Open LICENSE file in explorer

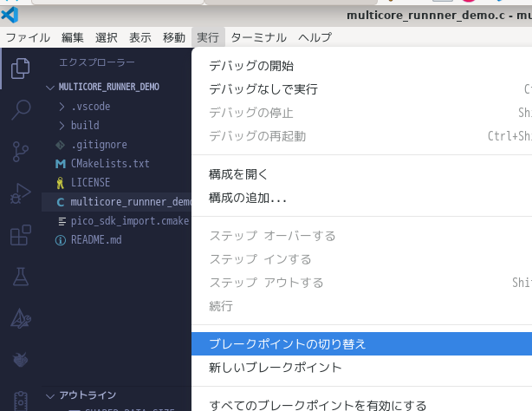[90, 183]
